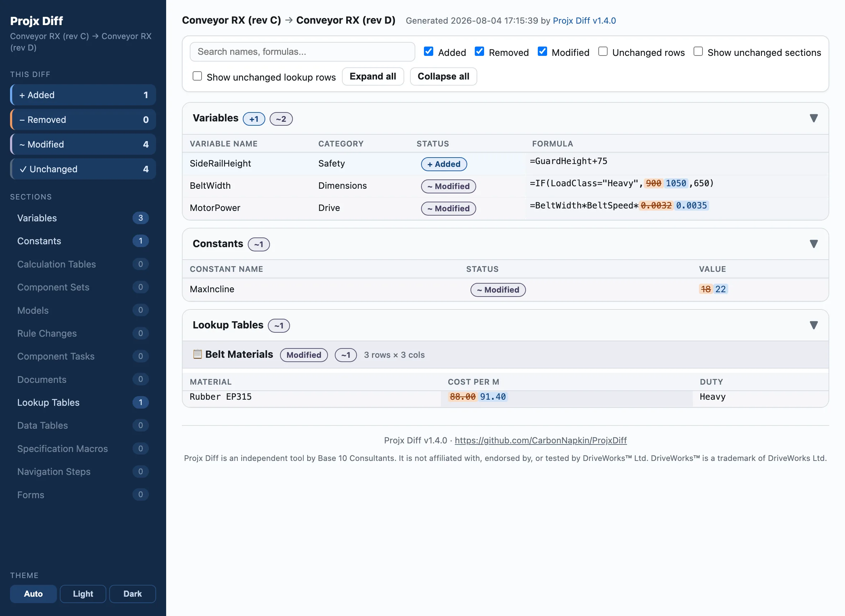Go to Lookup Tables in sidebar
Viewport: 845px width, 616px height.
[x=83, y=402]
